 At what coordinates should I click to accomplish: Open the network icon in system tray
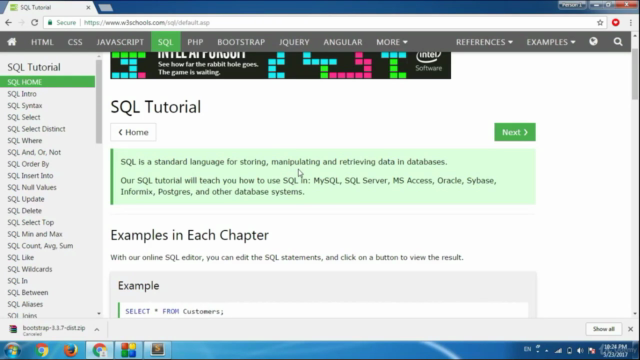click(558, 351)
